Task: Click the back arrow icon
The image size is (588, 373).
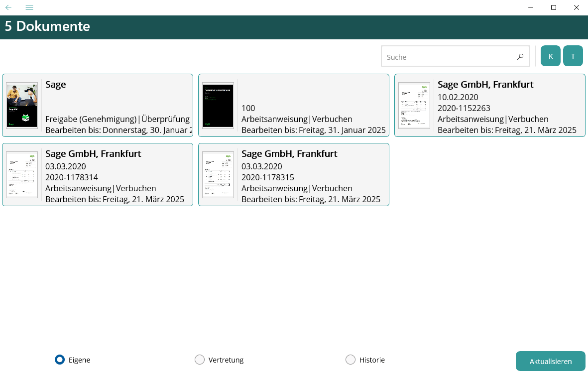Action: tap(8, 7)
